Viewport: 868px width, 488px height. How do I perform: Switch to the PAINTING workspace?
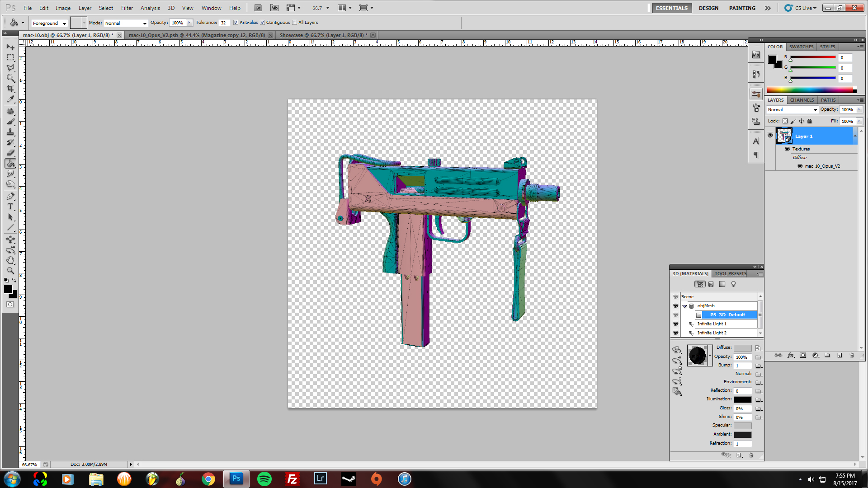point(742,8)
